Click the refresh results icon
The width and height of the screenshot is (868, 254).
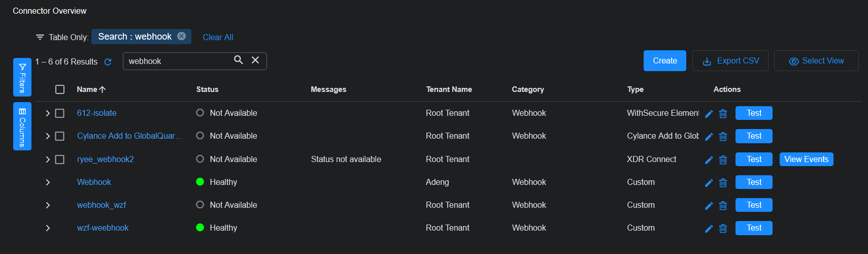click(x=108, y=62)
